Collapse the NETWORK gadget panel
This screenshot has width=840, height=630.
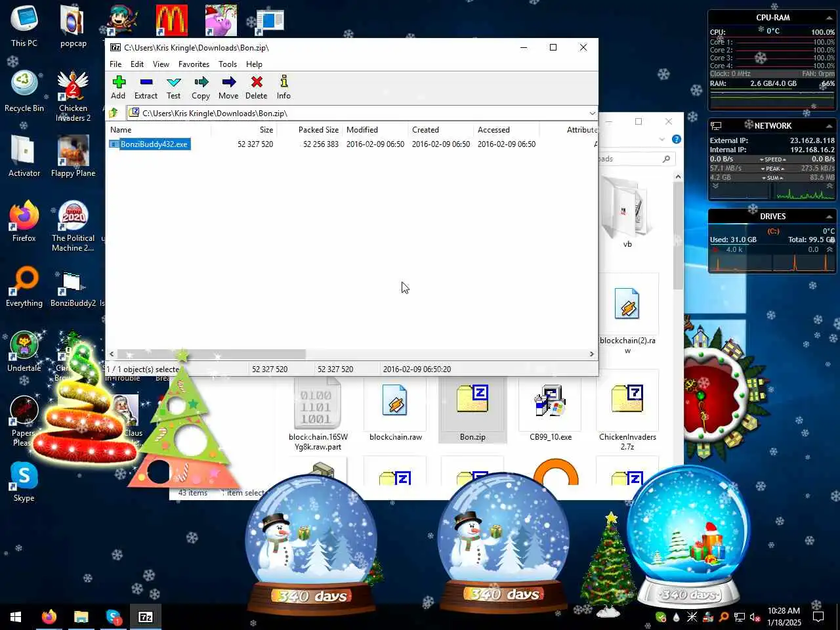click(829, 126)
